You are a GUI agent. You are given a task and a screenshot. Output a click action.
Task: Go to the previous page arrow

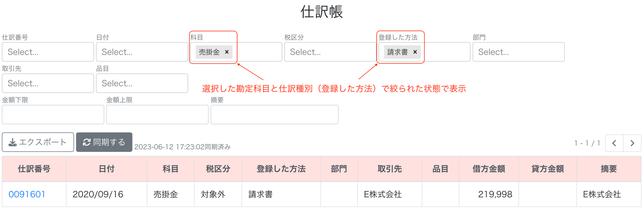pyautogui.click(x=614, y=143)
